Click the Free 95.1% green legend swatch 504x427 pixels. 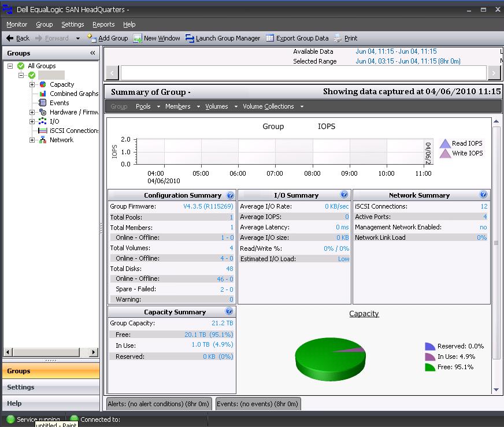(430, 367)
